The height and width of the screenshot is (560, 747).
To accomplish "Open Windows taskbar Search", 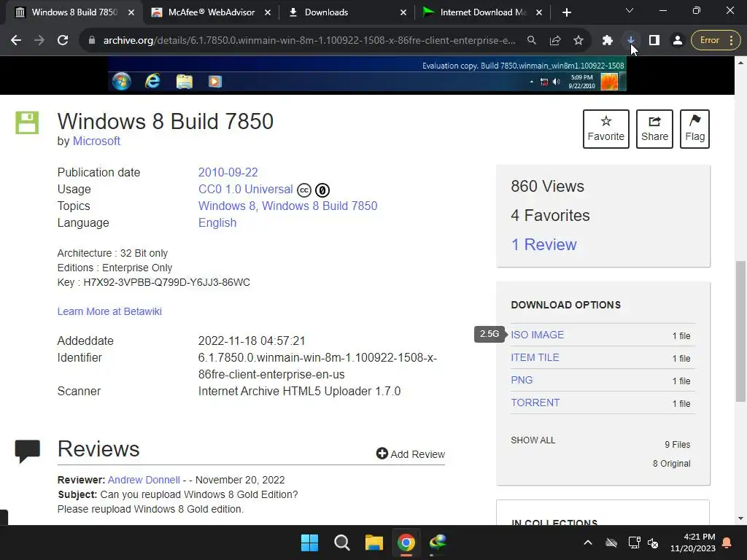I will (x=341, y=542).
